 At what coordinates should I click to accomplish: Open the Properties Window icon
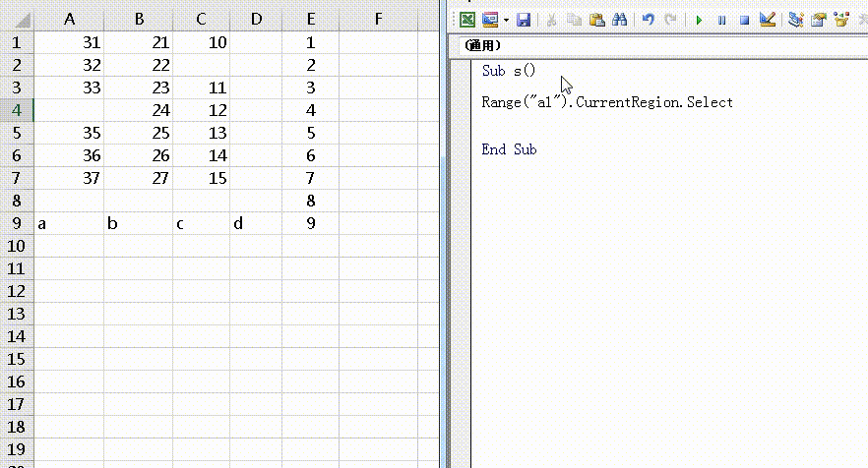[819, 20]
